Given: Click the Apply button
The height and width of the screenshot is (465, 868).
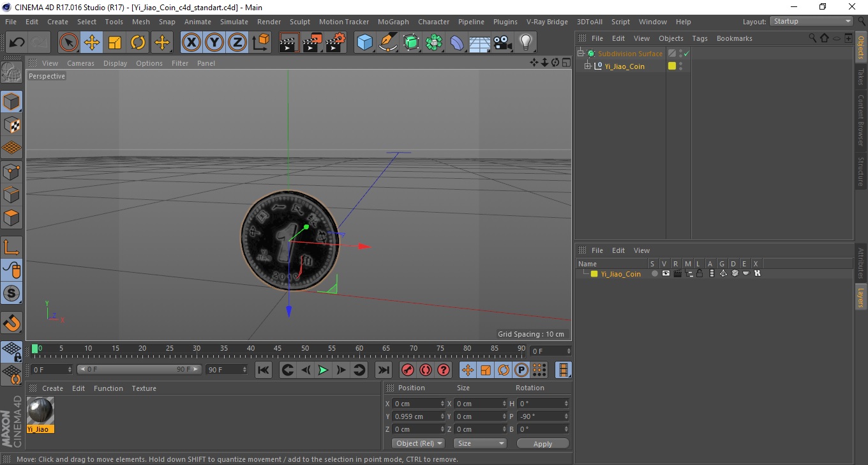Looking at the screenshot, I should 542,443.
